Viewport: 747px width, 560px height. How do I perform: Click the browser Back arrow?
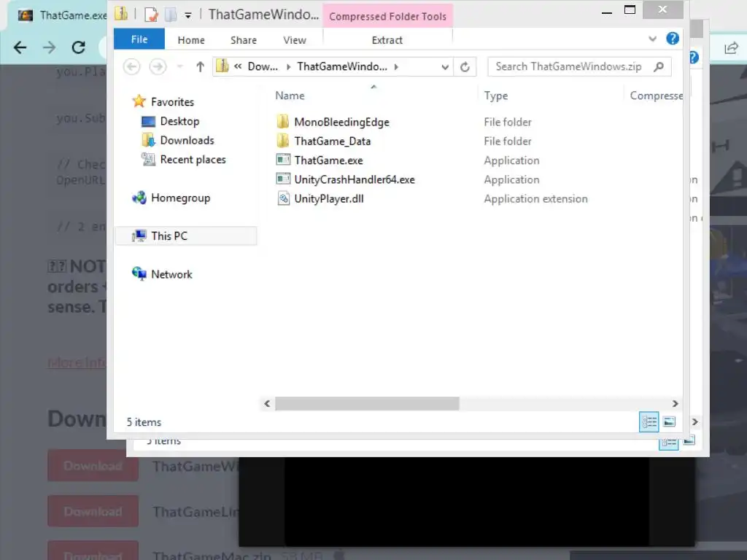click(x=20, y=47)
